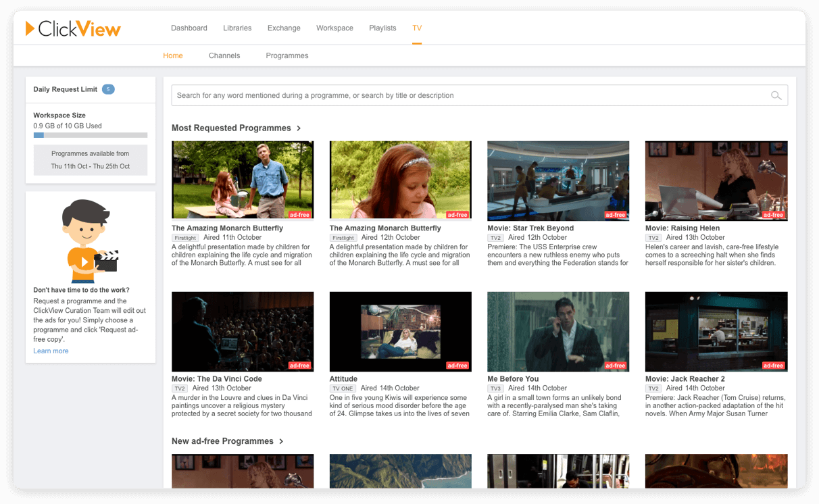Open Movie: Star Trek Beyond title

[x=530, y=228]
